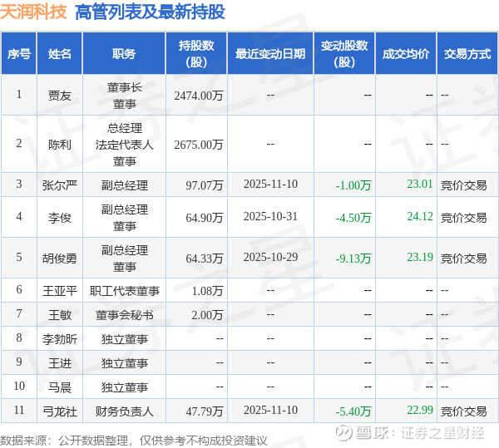Click 李俊 change amount -4.50万
Screen dimensions: 499x448
[353, 218]
